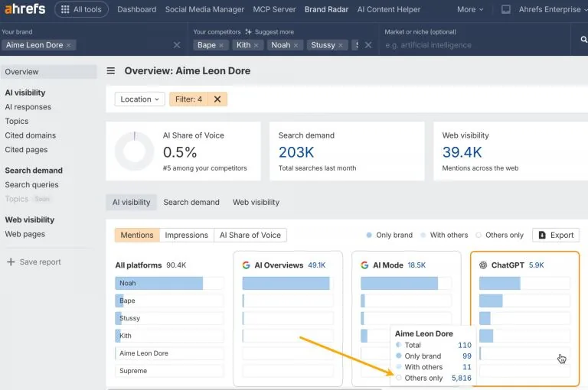The width and height of the screenshot is (588, 390).
Task: Select AI Share of Voice metric toggle
Action: (x=250, y=235)
